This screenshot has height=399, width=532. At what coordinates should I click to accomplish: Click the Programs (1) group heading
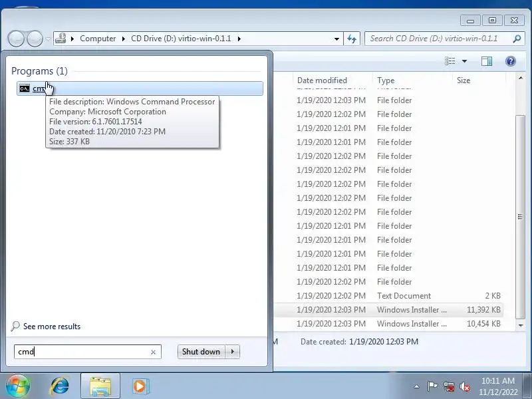[x=39, y=71]
